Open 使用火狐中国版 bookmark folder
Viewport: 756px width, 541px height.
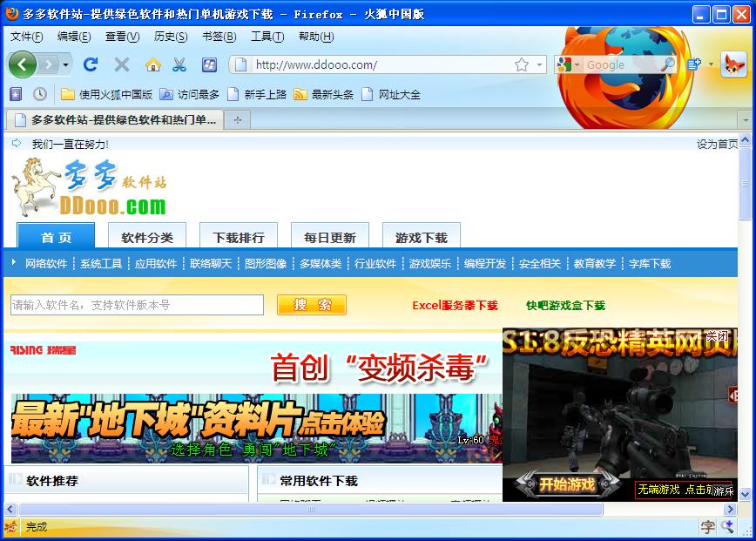(106, 94)
